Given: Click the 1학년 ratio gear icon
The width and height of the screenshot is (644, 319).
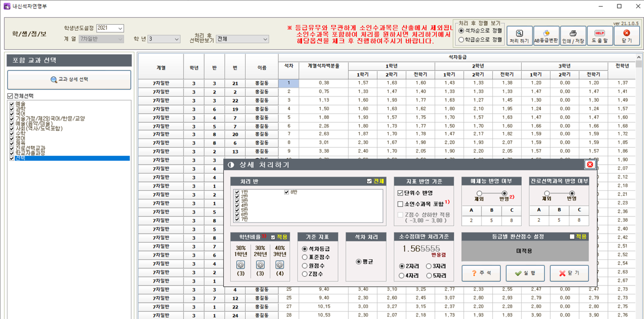Looking at the screenshot, I should pyautogui.click(x=241, y=265).
